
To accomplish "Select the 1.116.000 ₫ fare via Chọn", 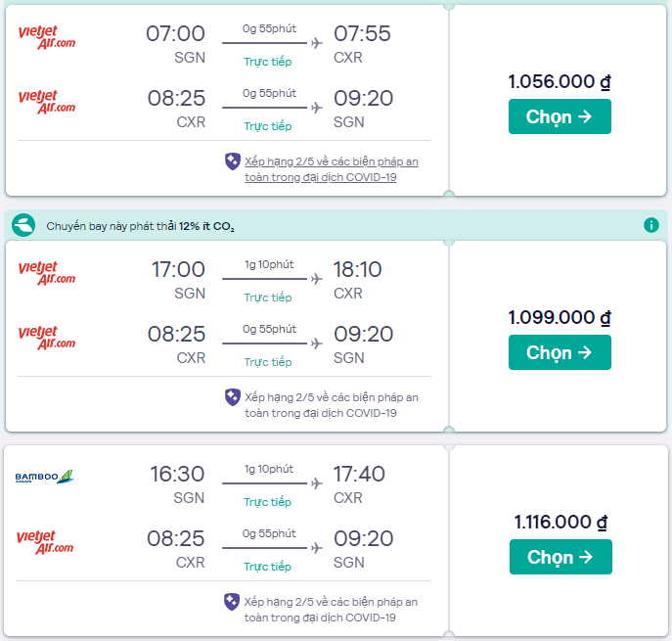I will (x=560, y=557).
